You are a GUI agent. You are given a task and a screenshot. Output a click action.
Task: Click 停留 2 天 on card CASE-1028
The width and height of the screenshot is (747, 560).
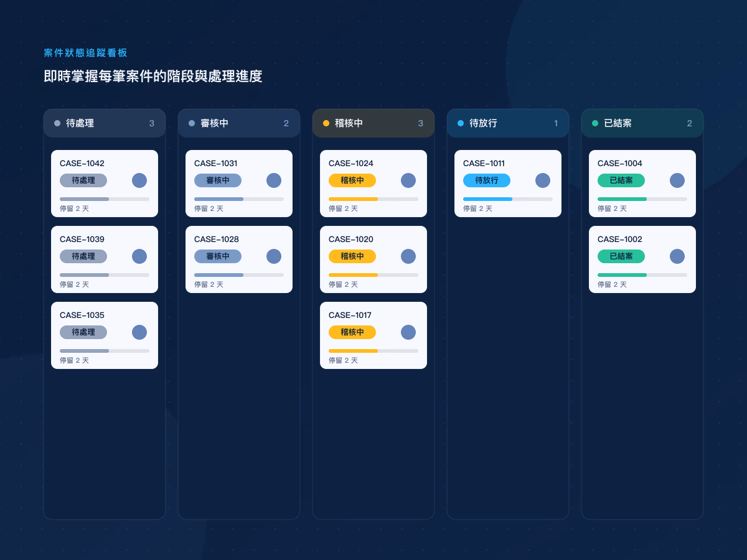click(209, 284)
